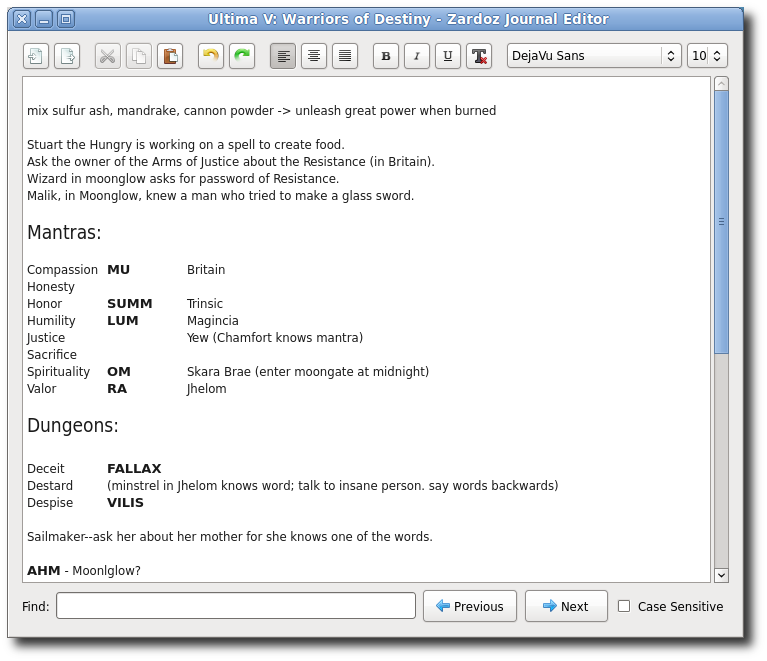Click the vertical scrollbar down arrow
Image resolution: width=767 pixels, height=661 pixels.
[721, 574]
